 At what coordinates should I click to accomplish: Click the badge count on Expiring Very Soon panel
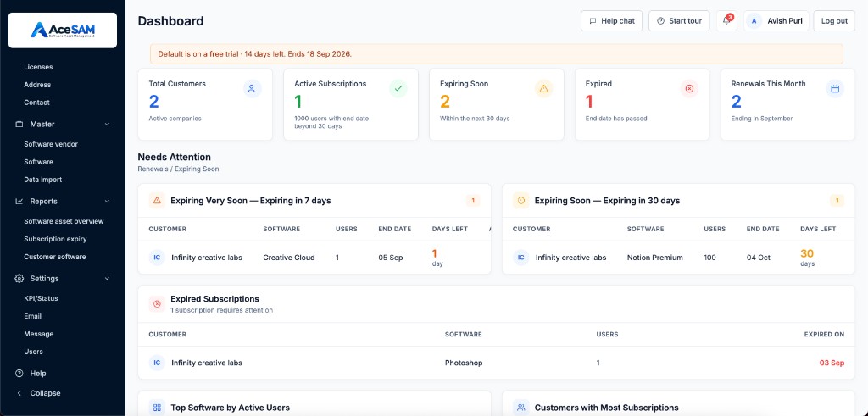(x=473, y=200)
